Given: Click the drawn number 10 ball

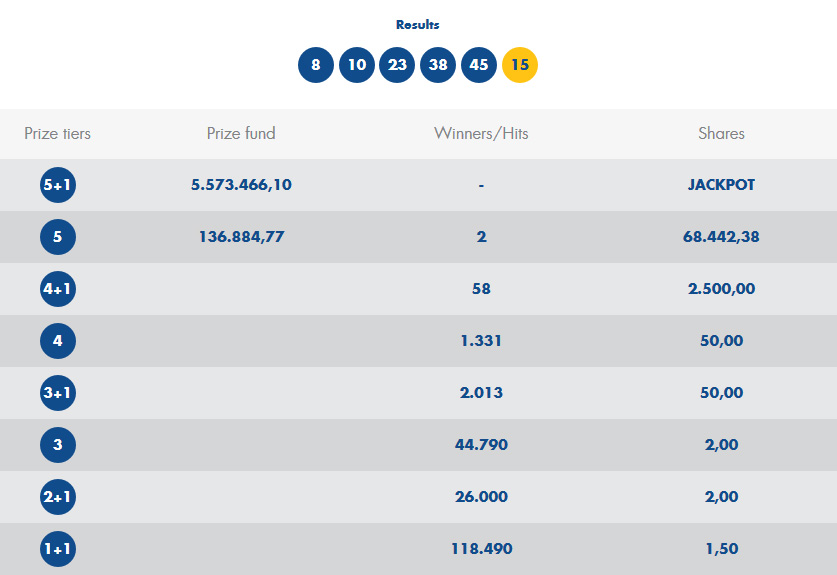Looking at the screenshot, I should (x=357, y=65).
